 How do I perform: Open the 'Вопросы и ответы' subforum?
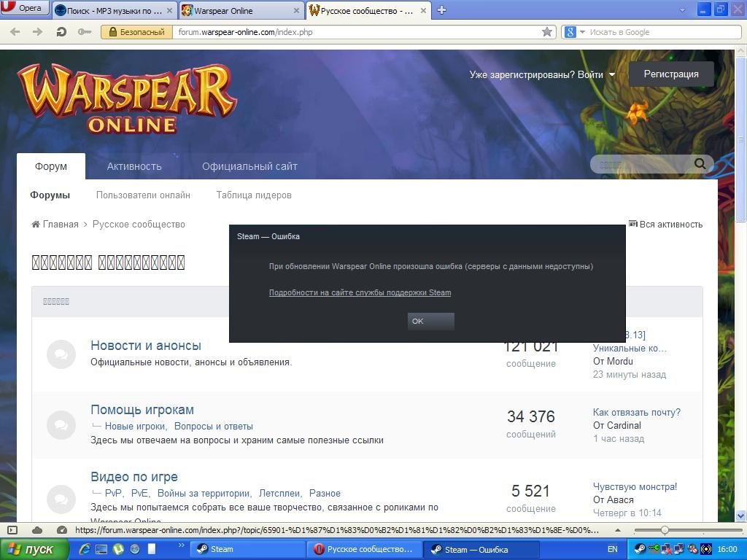pos(214,426)
